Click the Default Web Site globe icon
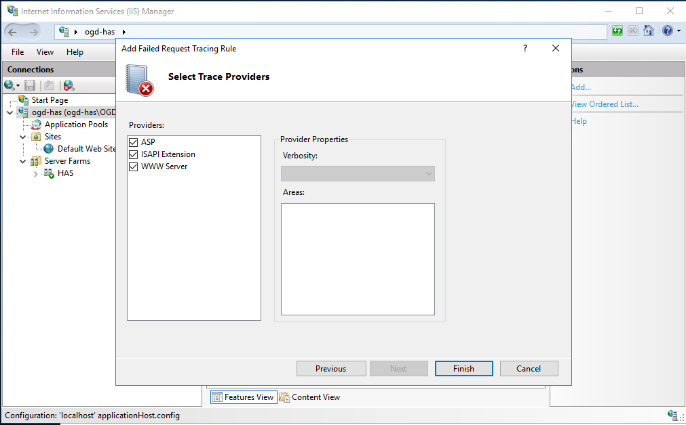Viewport: 686px width, 425px height. [49, 149]
